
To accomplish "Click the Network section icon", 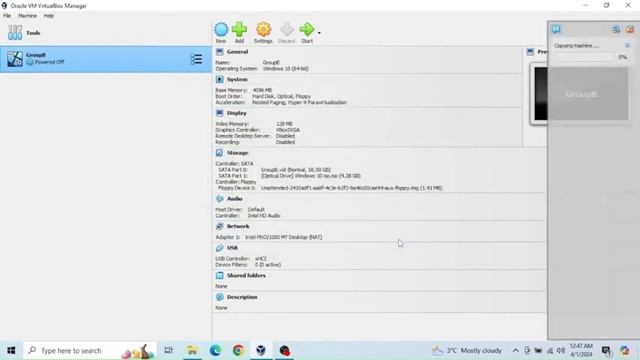I will pos(220,226).
